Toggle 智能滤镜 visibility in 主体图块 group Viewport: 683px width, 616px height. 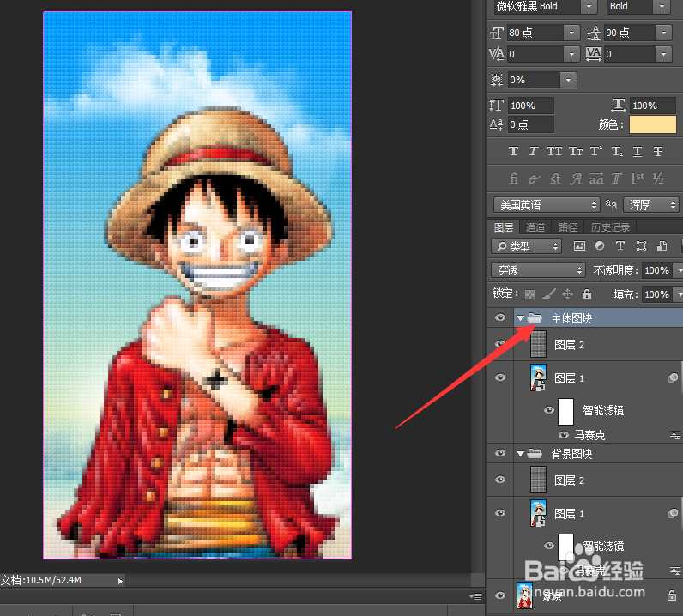coord(549,410)
